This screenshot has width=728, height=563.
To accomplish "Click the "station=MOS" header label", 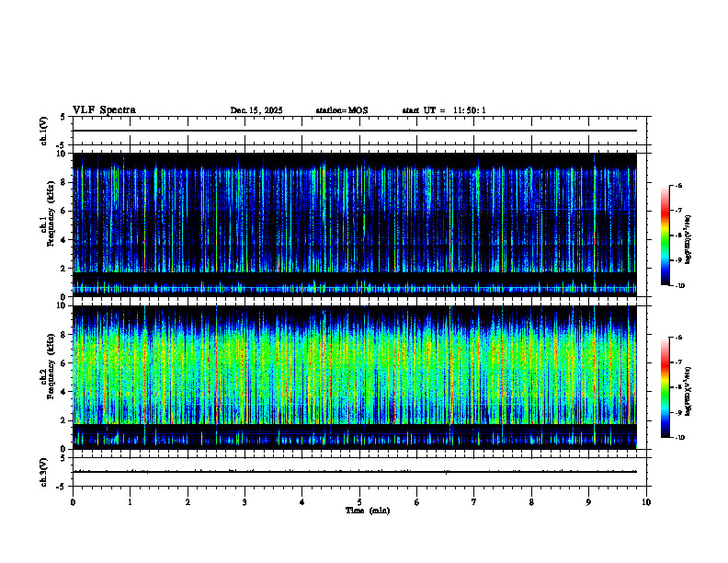I will (342, 110).
